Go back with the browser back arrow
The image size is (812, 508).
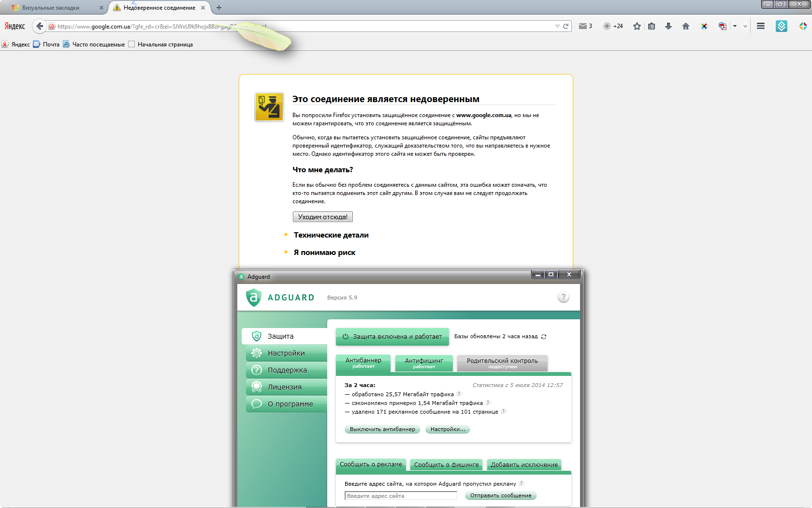click(x=40, y=26)
